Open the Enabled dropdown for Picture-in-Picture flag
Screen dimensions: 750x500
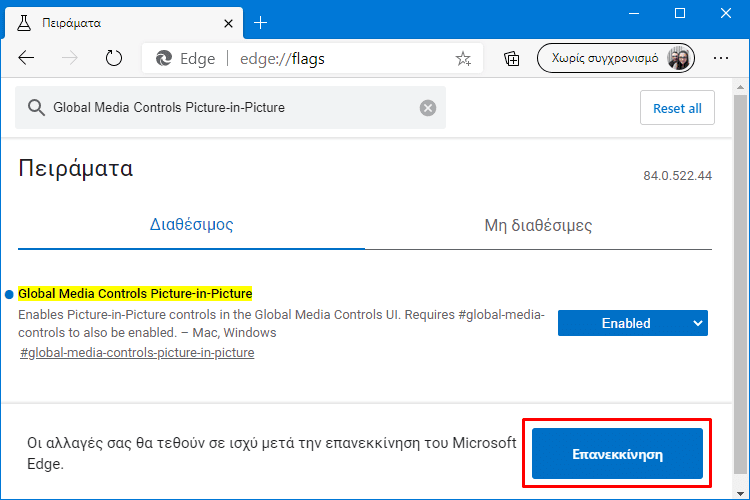pyautogui.click(x=632, y=323)
